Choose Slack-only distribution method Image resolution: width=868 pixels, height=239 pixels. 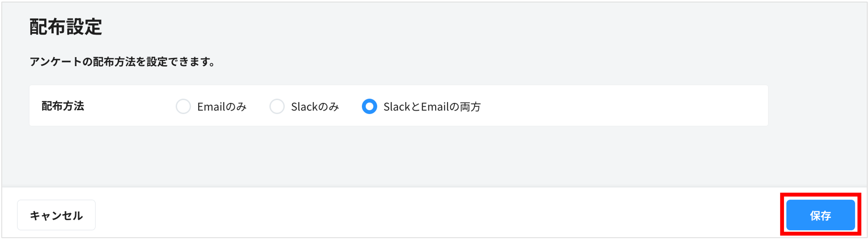[277, 107]
